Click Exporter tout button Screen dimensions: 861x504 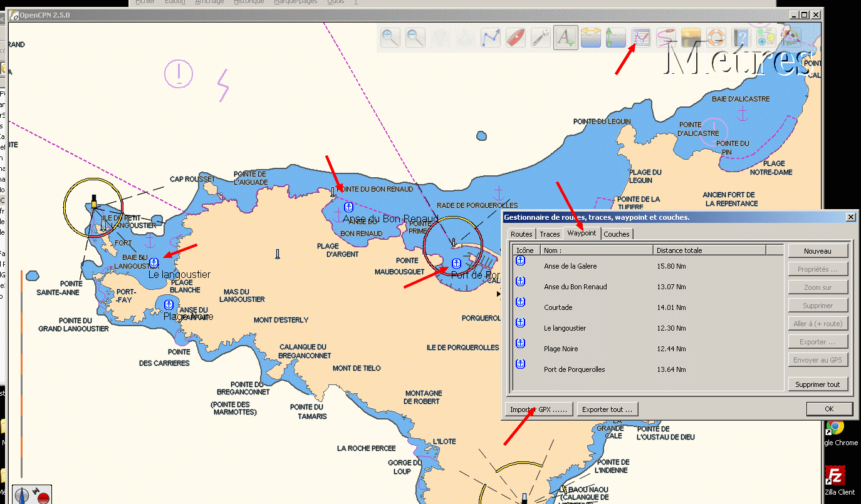(x=607, y=409)
